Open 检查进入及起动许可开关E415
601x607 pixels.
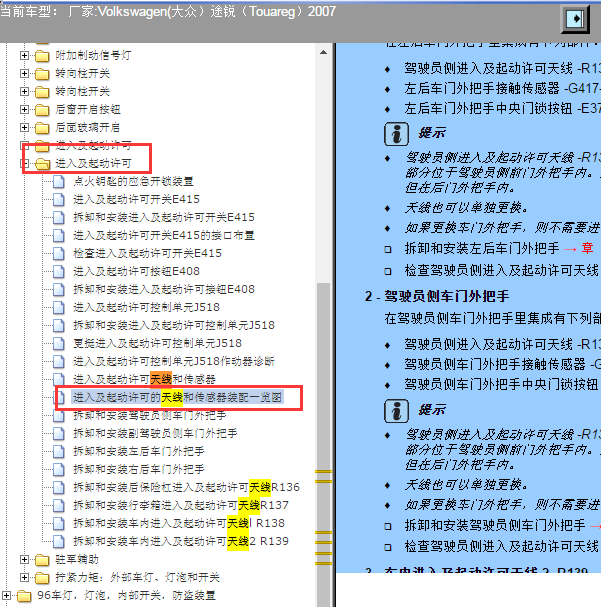[147, 253]
